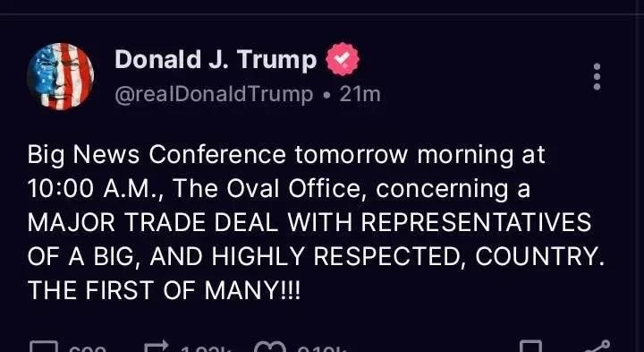This screenshot has width=644, height=352.
Task: Tap the reply speech-bubble icon
Action: click(44, 347)
